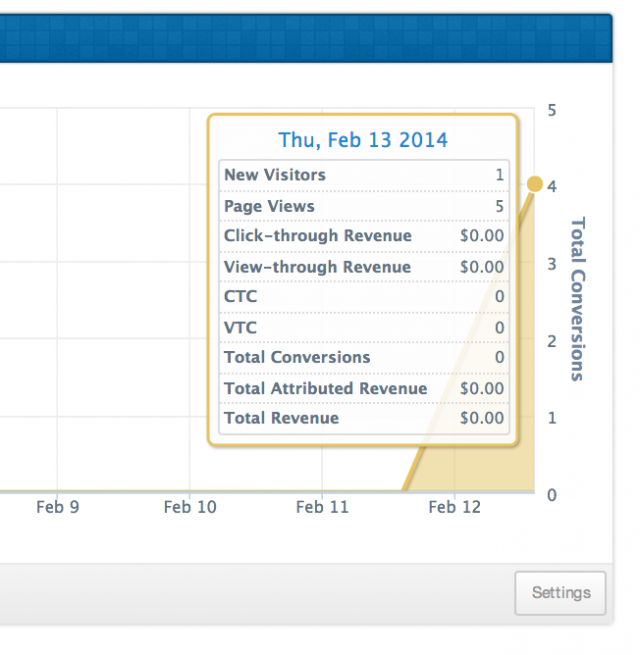The height and width of the screenshot is (655, 640).
Task: Click the Click-through Revenue row
Action: (363, 236)
